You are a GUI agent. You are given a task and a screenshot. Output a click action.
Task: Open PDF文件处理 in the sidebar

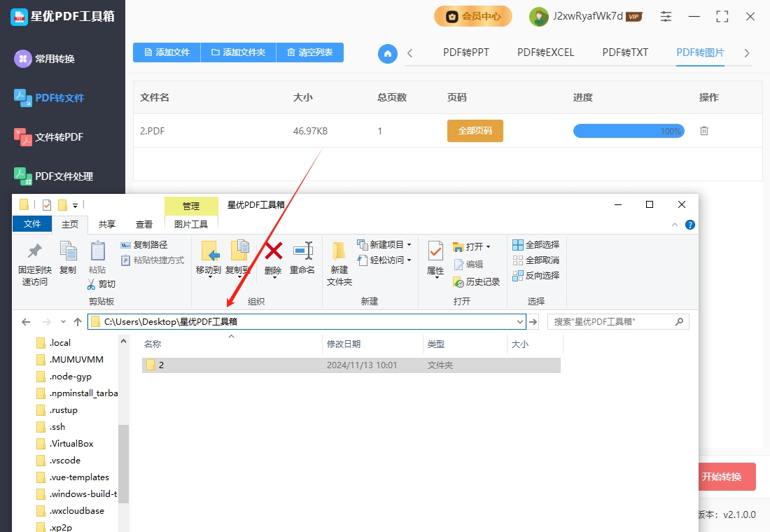tap(53, 176)
